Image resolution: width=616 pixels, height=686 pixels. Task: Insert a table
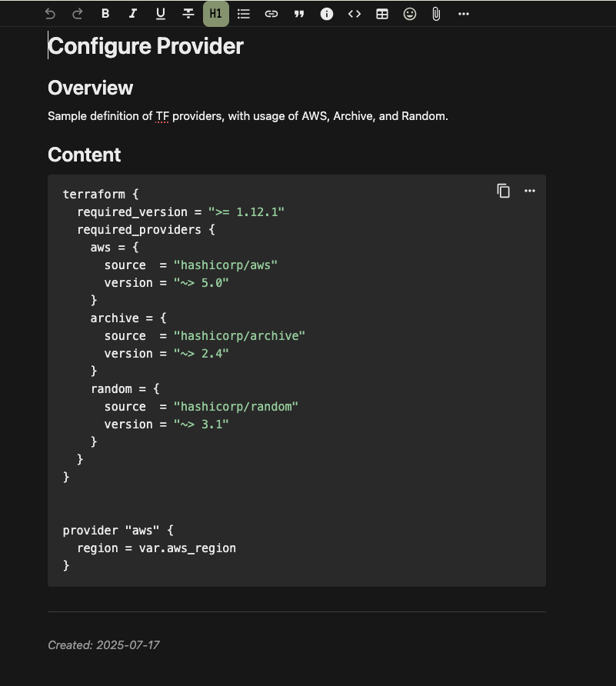(x=382, y=14)
